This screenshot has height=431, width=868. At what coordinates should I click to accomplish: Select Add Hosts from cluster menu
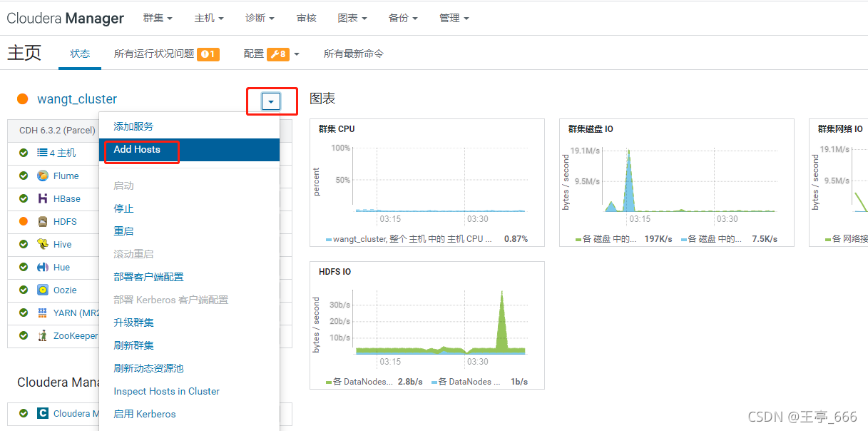pyautogui.click(x=189, y=149)
